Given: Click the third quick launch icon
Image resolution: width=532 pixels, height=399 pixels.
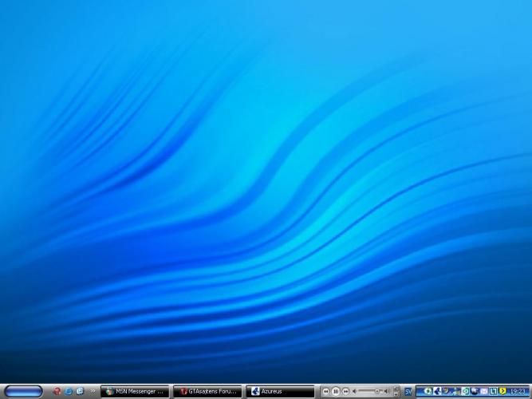Looking at the screenshot, I should pos(80,391).
